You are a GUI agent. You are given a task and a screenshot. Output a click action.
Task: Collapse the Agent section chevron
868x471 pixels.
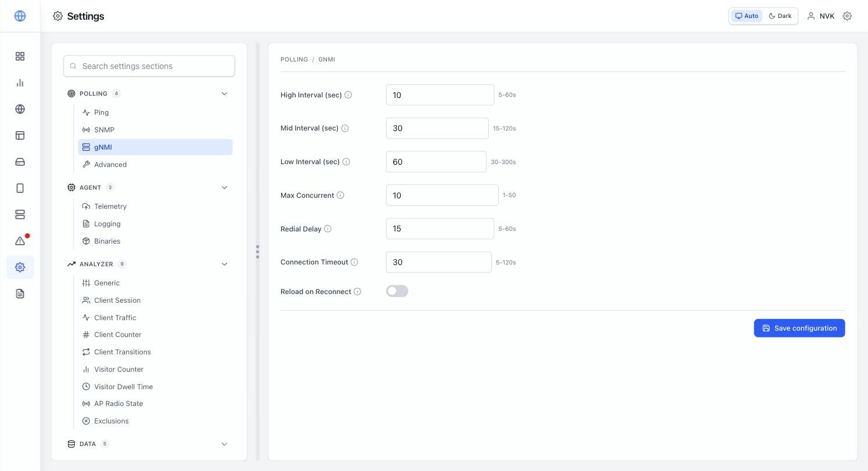click(x=224, y=187)
